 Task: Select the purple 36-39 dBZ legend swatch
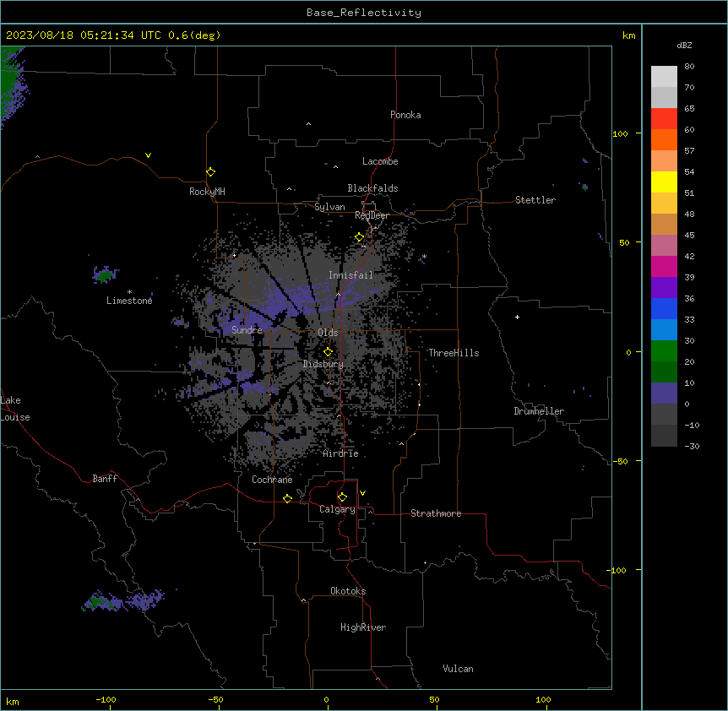pos(664,287)
